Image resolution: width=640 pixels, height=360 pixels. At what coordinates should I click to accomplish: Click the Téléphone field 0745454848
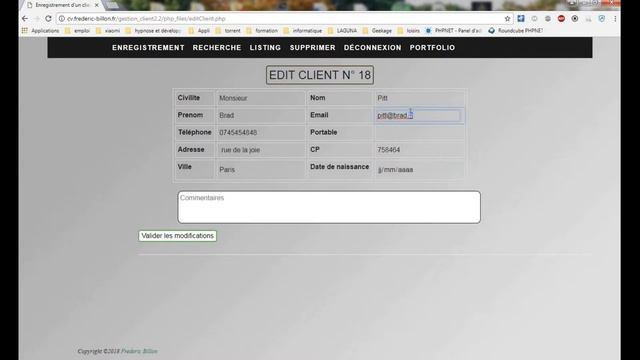pyautogui.click(x=260, y=133)
